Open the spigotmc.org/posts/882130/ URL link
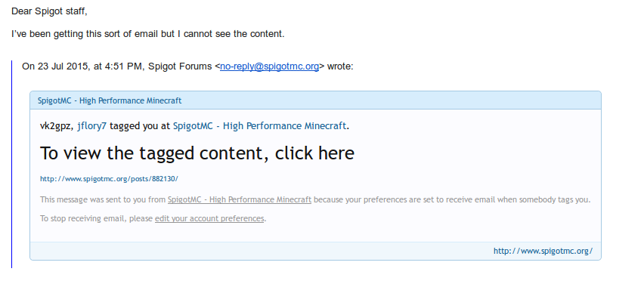Image resolution: width=644 pixels, height=284 pixels. tap(110, 179)
